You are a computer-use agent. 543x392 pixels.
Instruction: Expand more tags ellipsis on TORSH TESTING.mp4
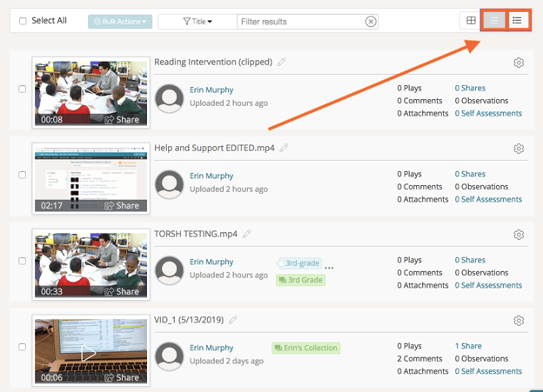click(x=329, y=265)
